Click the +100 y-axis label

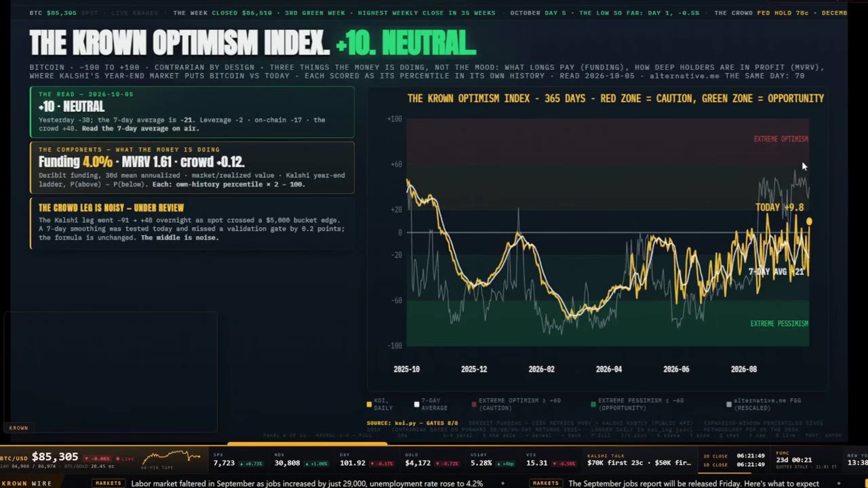394,119
